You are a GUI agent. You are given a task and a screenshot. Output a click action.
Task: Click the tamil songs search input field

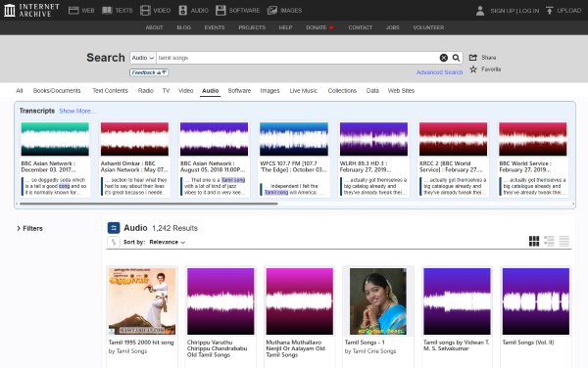point(297,58)
